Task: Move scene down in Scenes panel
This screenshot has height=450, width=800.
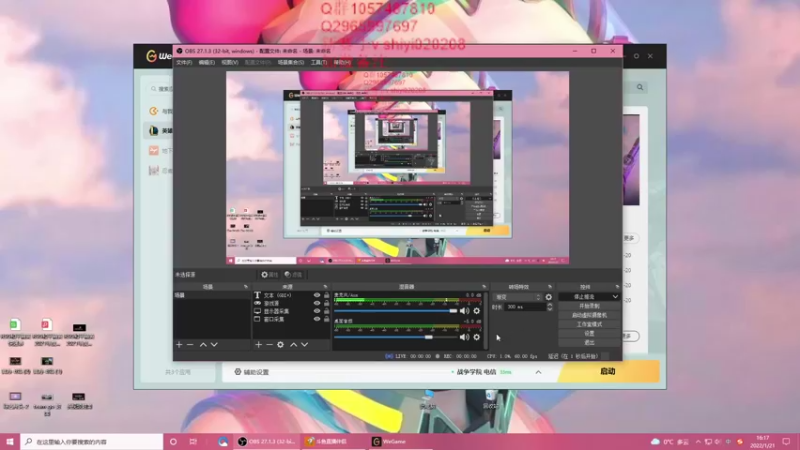Action: click(x=214, y=345)
